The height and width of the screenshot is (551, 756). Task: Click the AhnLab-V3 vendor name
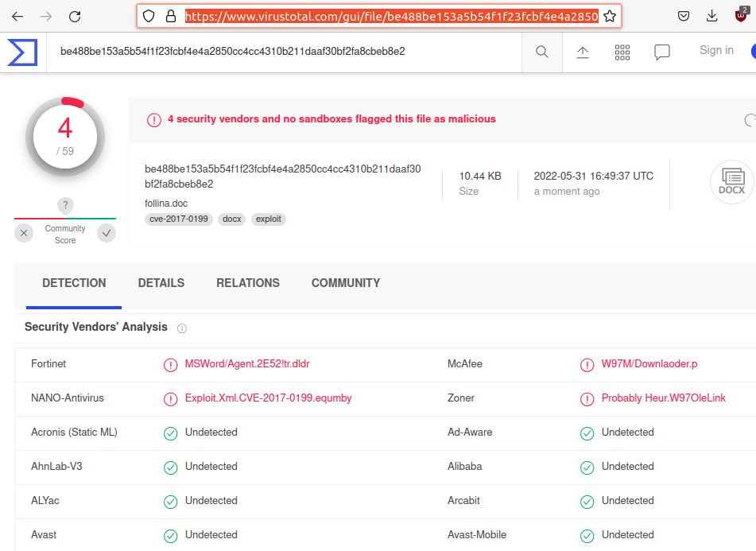tap(56, 467)
